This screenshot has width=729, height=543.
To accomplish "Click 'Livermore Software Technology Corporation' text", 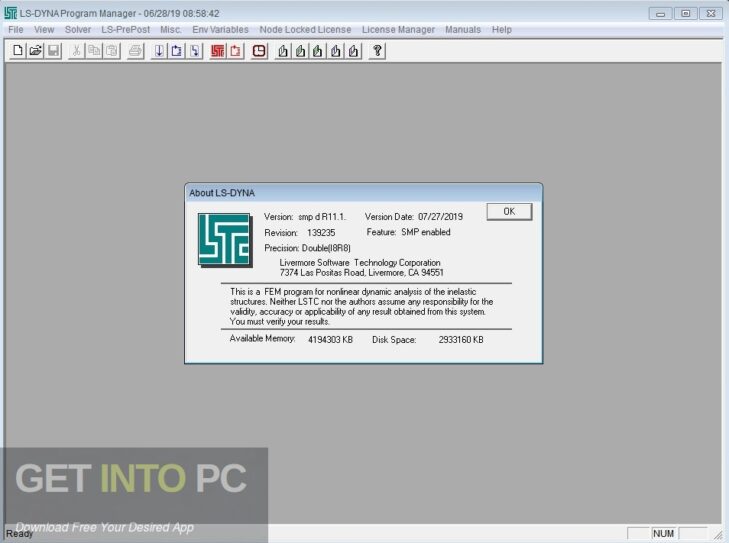I will tap(360, 263).
